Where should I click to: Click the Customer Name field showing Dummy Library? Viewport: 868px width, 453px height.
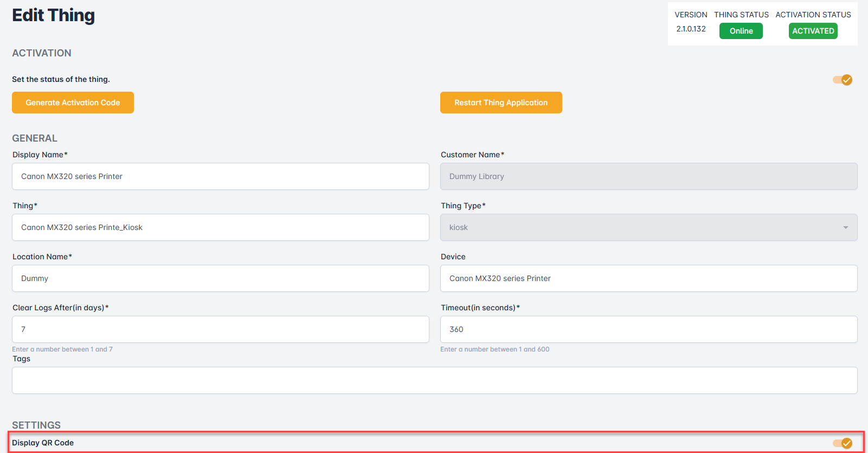pos(648,176)
